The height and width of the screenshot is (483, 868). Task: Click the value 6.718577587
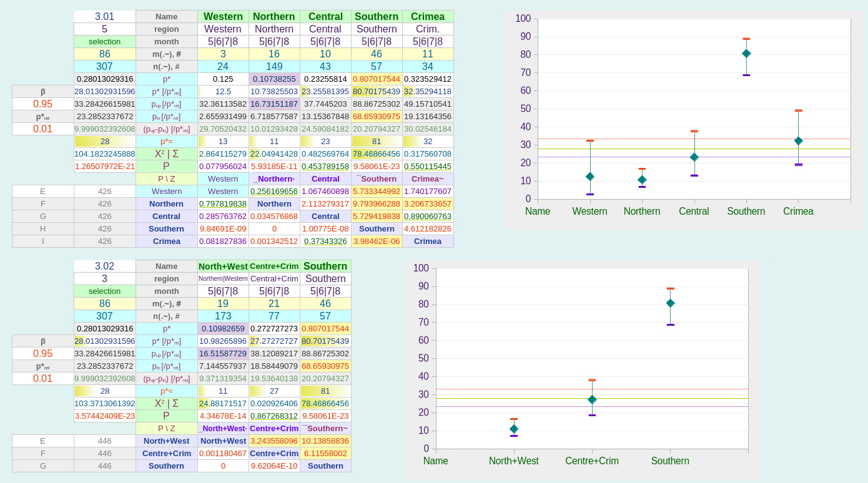click(x=274, y=117)
